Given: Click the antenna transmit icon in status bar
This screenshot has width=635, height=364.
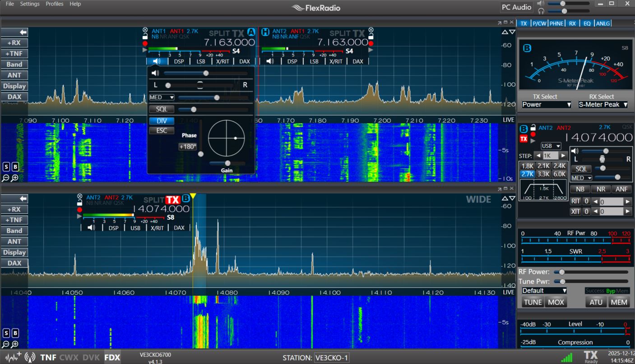Looking at the screenshot, I should pyautogui.click(x=30, y=358).
